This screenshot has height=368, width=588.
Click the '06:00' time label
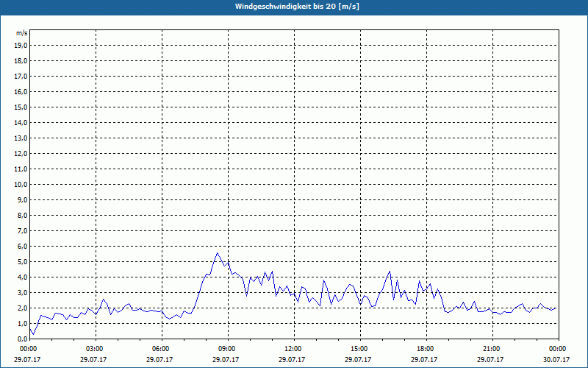click(162, 349)
